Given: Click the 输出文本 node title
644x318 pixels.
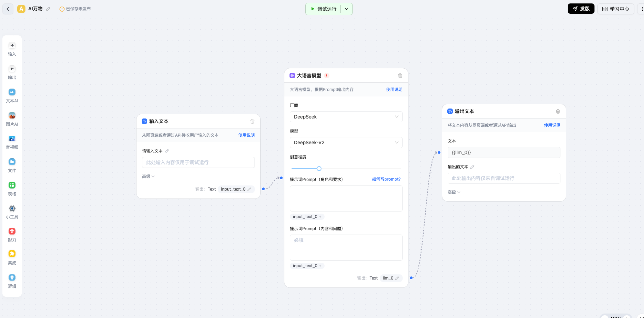Looking at the screenshot, I should pos(464,111).
